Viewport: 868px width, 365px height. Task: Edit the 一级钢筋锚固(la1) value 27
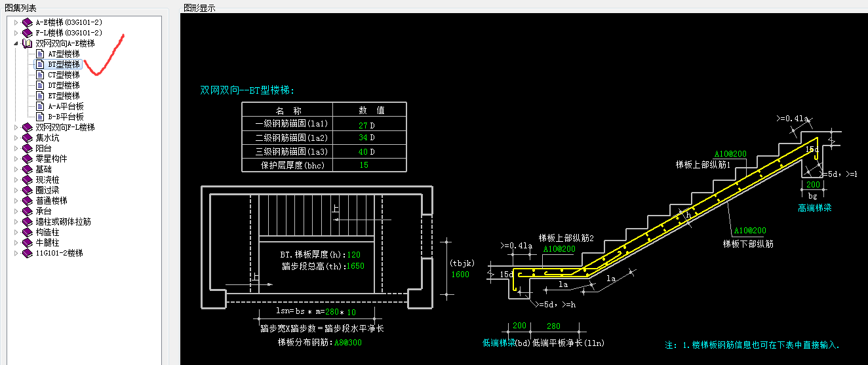click(363, 125)
